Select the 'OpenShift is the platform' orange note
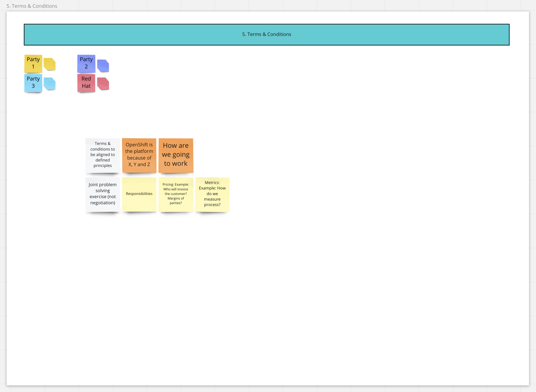This screenshot has width=536, height=392. tap(139, 155)
